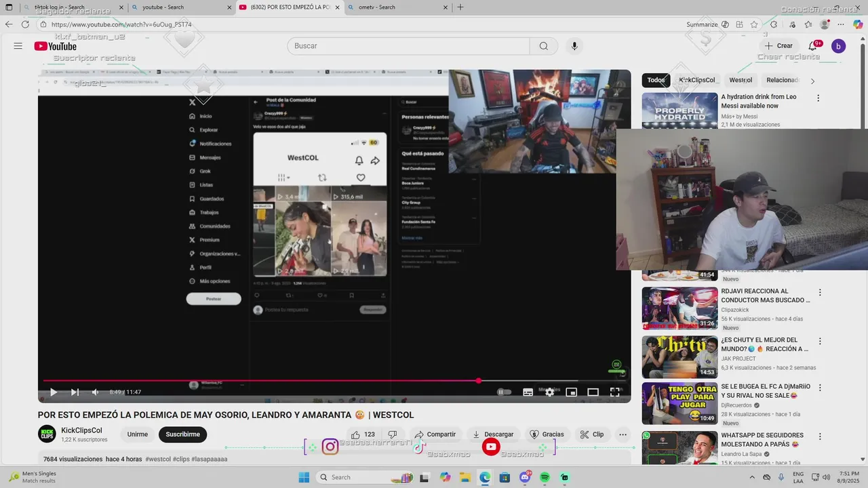
Task: Play the video
Action: pos(53,392)
